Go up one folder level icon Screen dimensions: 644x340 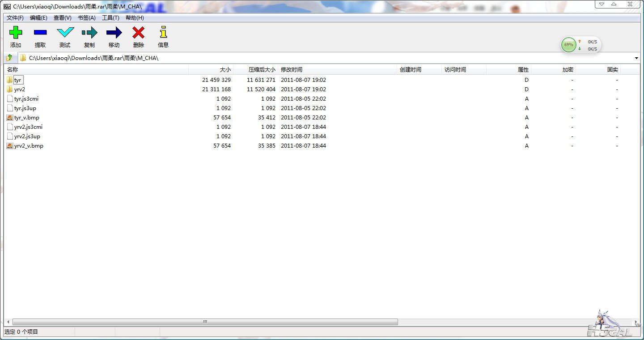[9, 58]
